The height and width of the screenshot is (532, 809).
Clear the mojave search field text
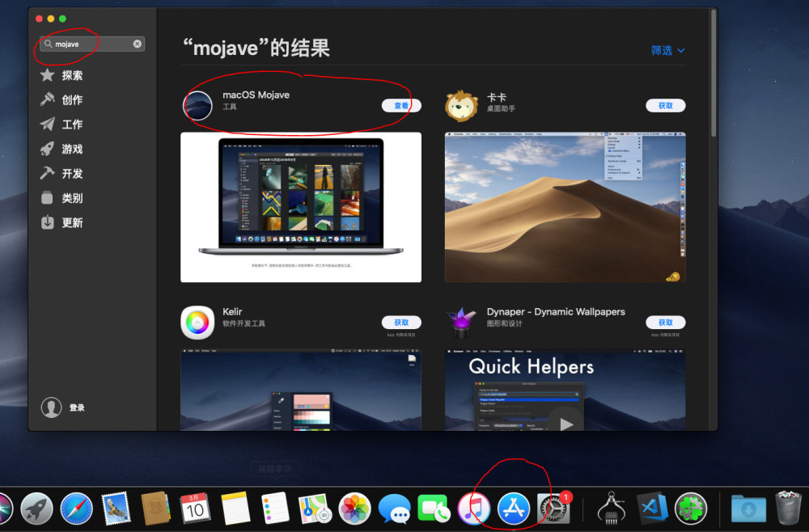[138, 44]
